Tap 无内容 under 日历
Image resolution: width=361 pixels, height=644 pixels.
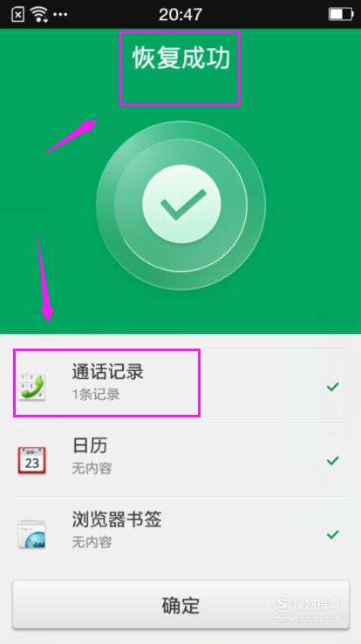pyautogui.click(x=92, y=468)
